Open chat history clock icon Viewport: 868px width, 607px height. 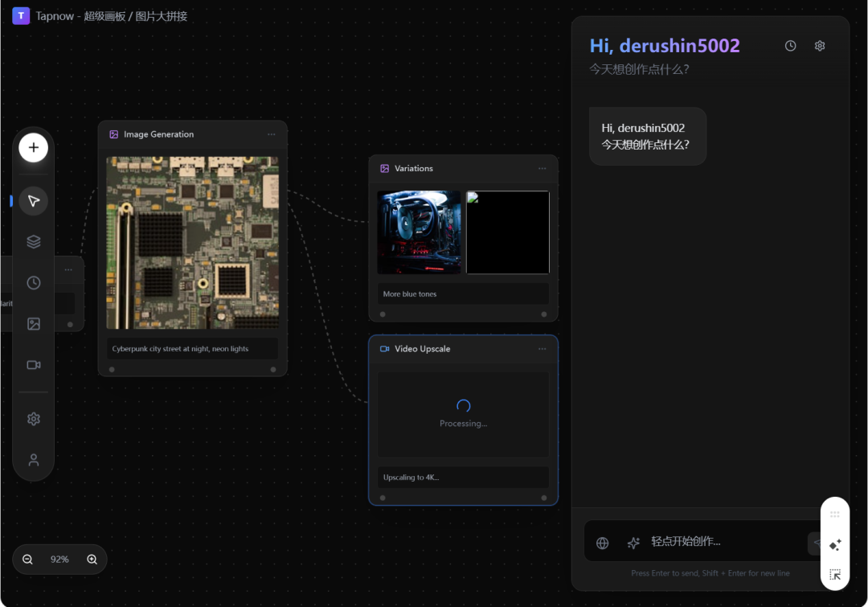pyautogui.click(x=791, y=46)
